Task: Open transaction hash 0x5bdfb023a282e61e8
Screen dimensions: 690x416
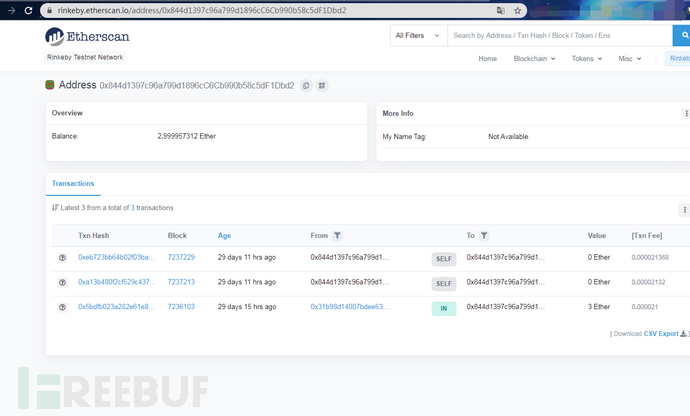Action: coord(117,306)
